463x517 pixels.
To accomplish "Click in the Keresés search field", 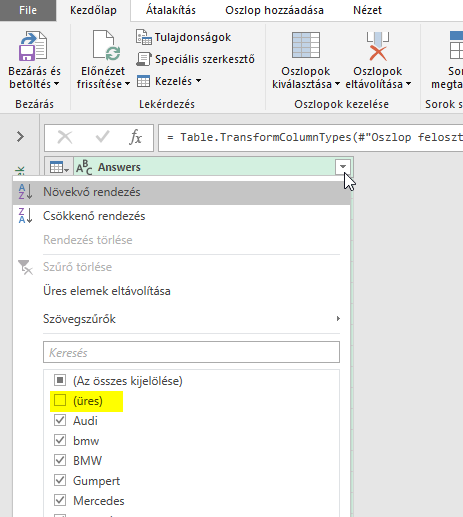I will [191, 352].
